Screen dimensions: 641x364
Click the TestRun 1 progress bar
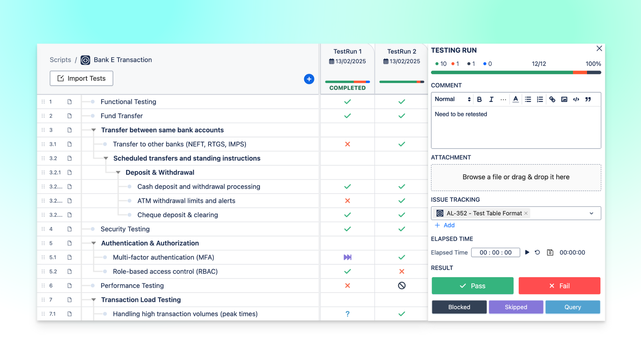click(x=347, y=82)
